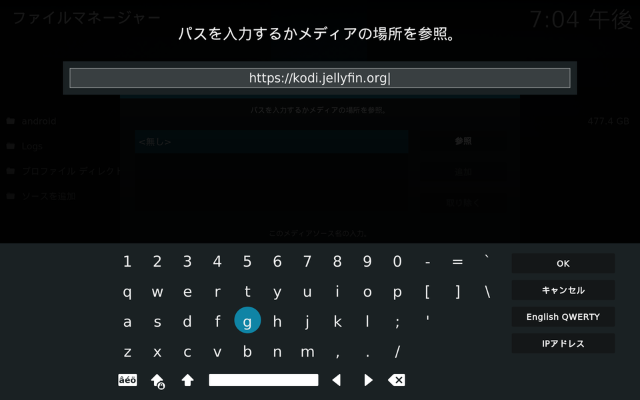Tap the number 8 key
This screenshot has width=640, height=400.
click(x=337, y=262)
